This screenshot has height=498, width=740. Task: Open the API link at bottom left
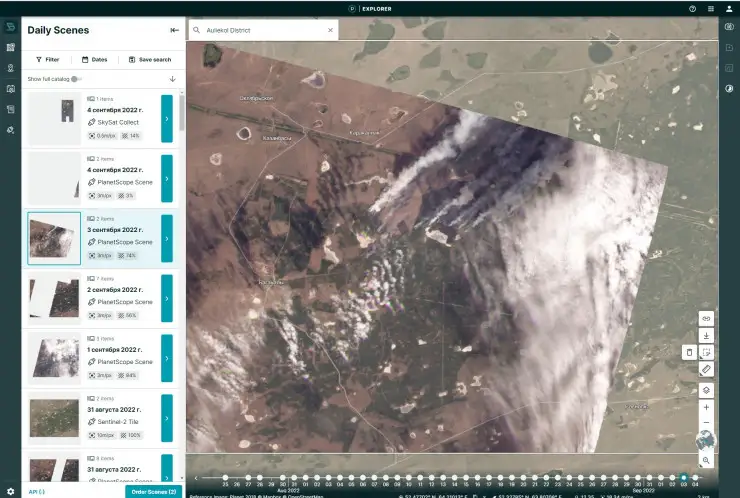(x=36, y=491)
